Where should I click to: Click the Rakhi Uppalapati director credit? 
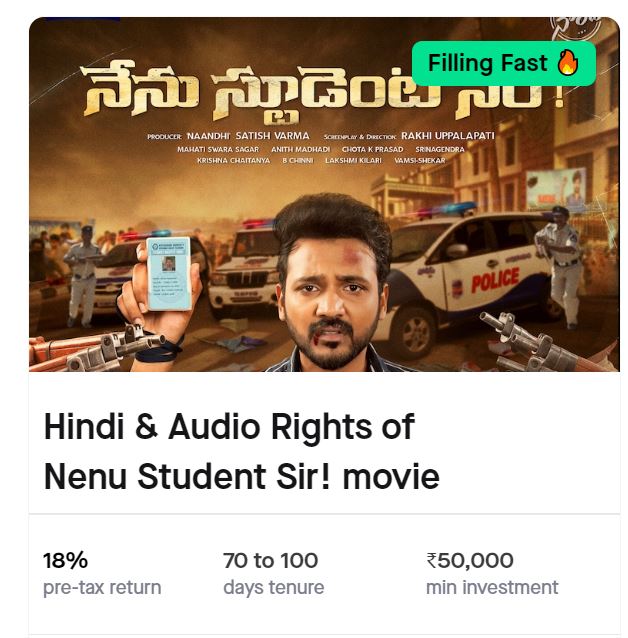[448, 135]
